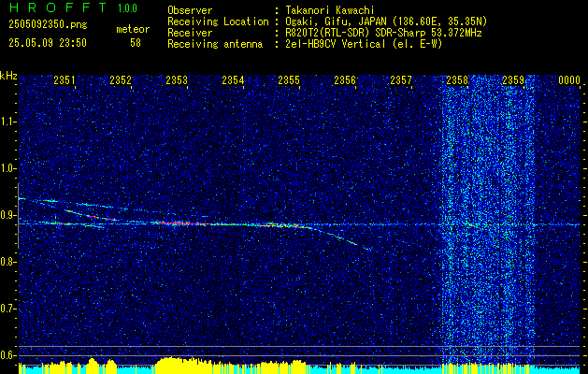Click time marker 2357
The width and height of the screenshot is (588, 374).
point(401,79)
